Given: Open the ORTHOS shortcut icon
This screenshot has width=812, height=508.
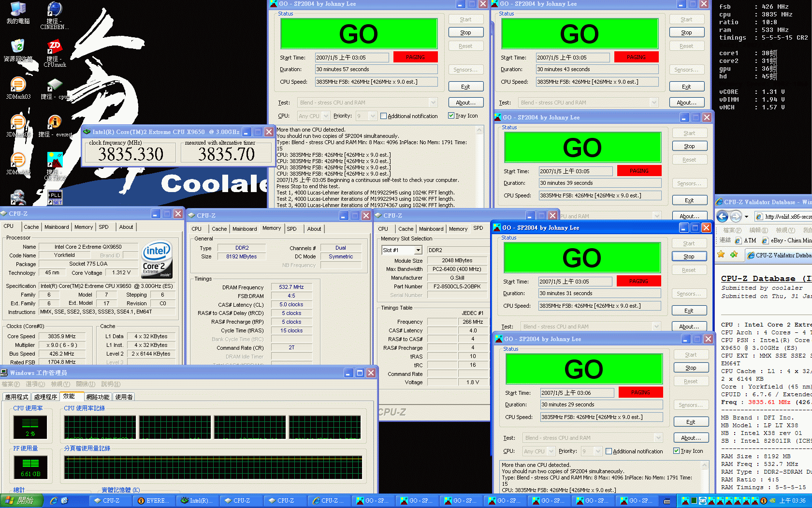Looking at the screenshot, I should pyautogui.click(x=55, y=166).
